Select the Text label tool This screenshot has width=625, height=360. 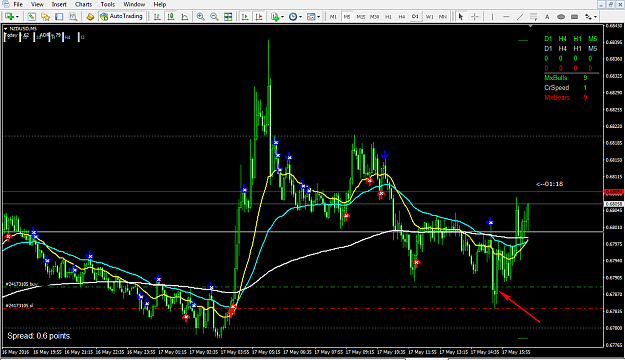[547, 17]
